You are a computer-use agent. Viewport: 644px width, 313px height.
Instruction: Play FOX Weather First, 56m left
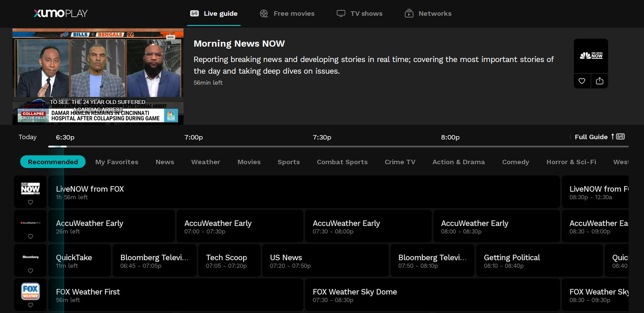tap(176, 295)
